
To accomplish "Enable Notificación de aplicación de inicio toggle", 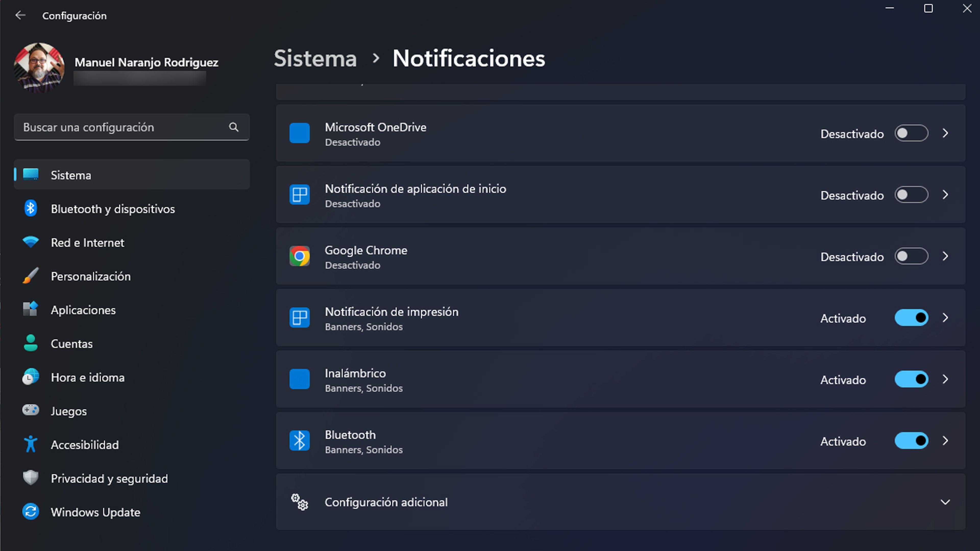I will 911,195.
